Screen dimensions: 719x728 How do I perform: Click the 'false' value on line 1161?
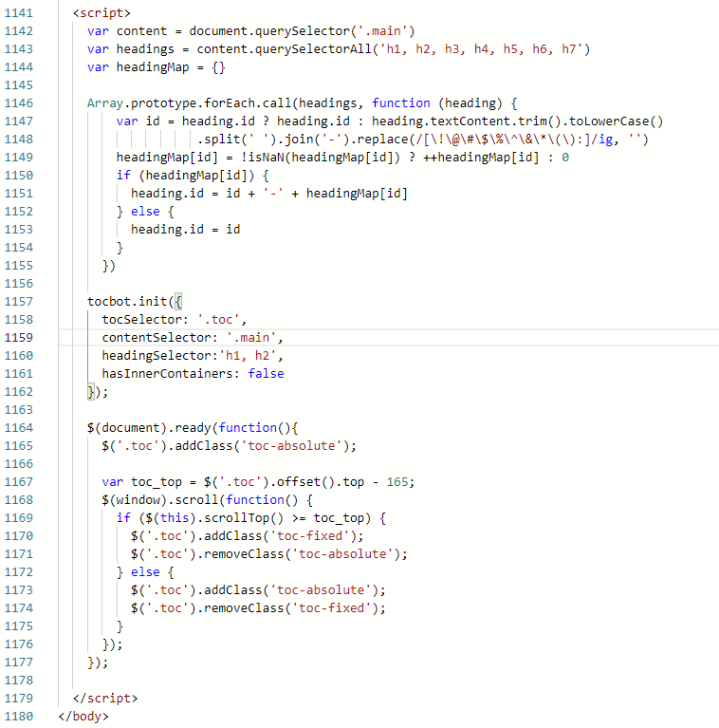[x=266, y=374]
